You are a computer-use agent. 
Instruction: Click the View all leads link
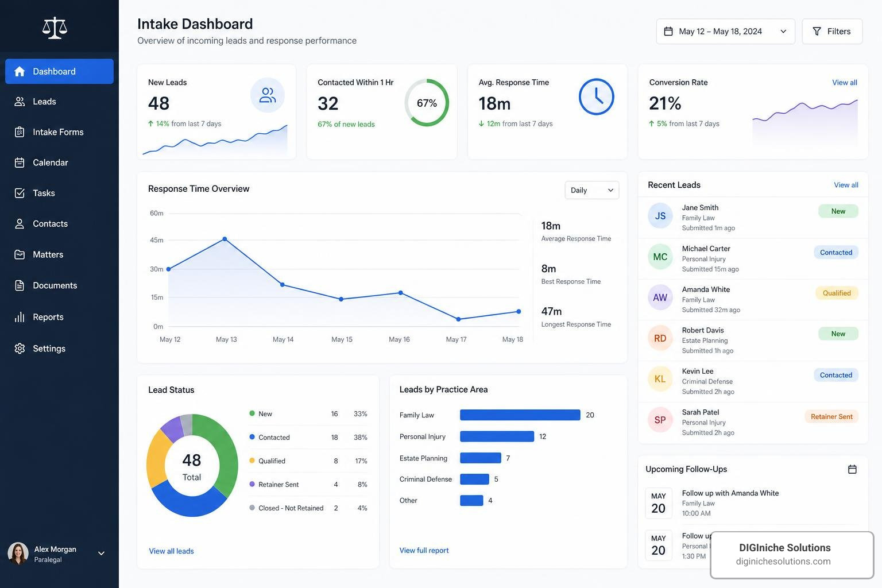coord(171,551)
